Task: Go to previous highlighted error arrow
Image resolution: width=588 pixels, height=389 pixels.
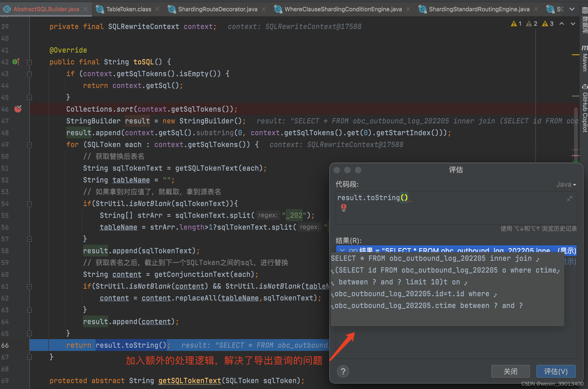Action: (561, 24)
